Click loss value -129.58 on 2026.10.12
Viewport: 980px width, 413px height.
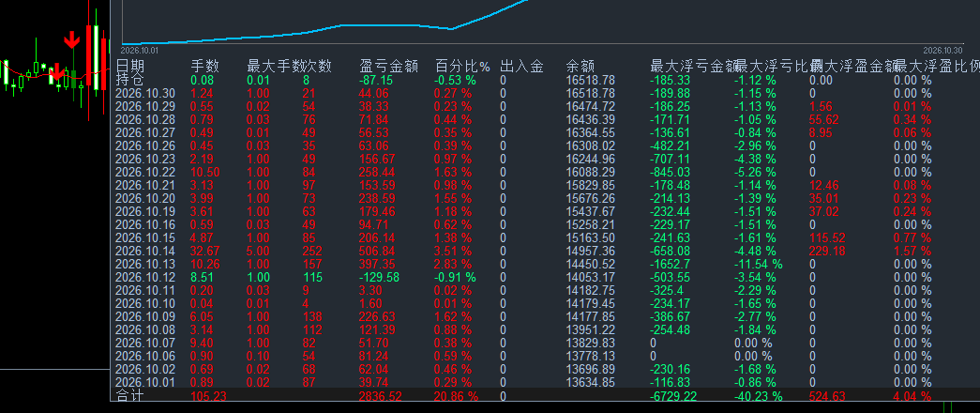(x=380, y=277)
